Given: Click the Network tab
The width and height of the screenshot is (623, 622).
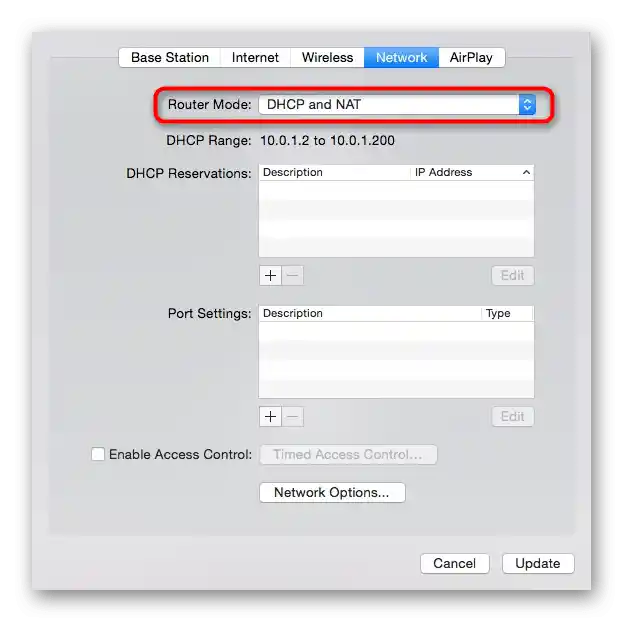Looking at the screenshot, I should pos(401,58).
